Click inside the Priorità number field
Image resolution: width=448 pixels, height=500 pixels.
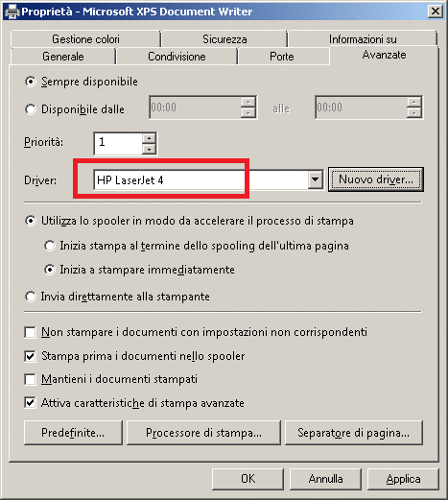[x=118, y=143]
